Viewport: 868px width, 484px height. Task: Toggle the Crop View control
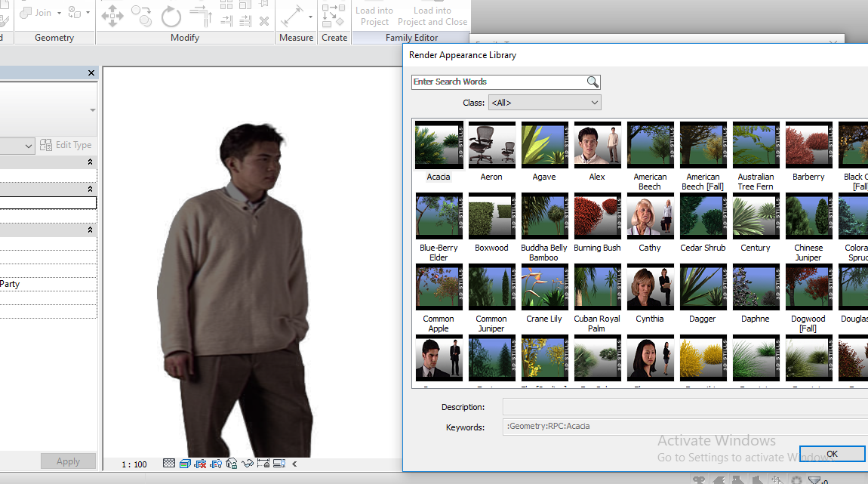[x=201, y=464]
